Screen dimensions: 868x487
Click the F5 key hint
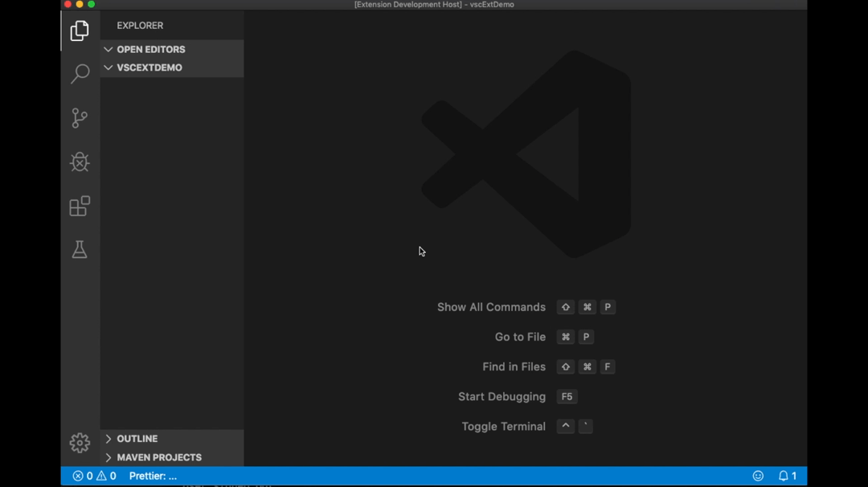(567, 397)
